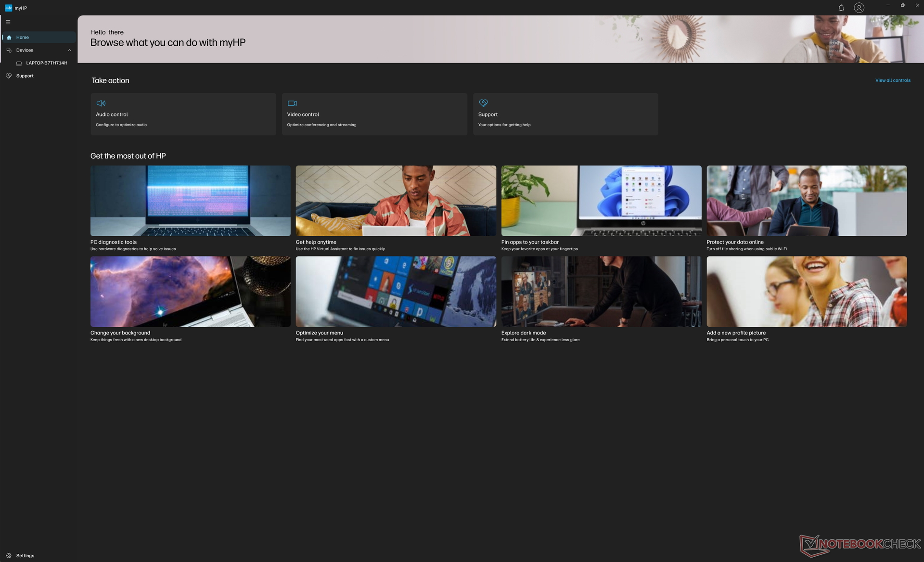
Task: Click the Video control camera icon
Action: point(292,103)
